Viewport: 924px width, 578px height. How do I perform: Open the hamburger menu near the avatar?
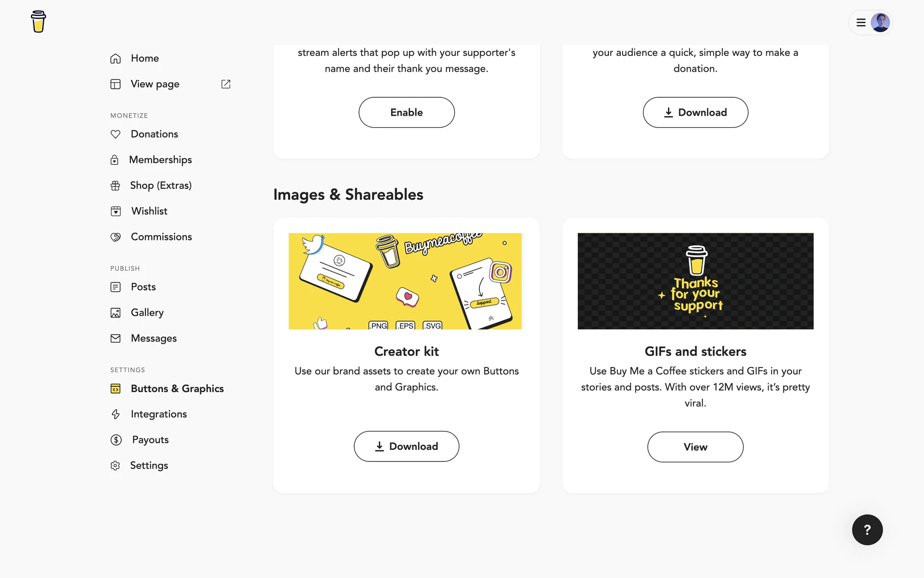(861, 23)
